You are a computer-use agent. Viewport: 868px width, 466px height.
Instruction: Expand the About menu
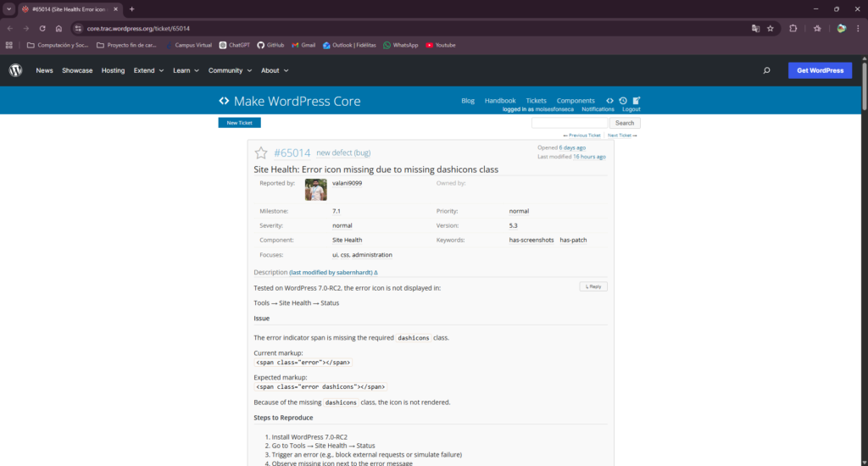[x=275, y=70]
